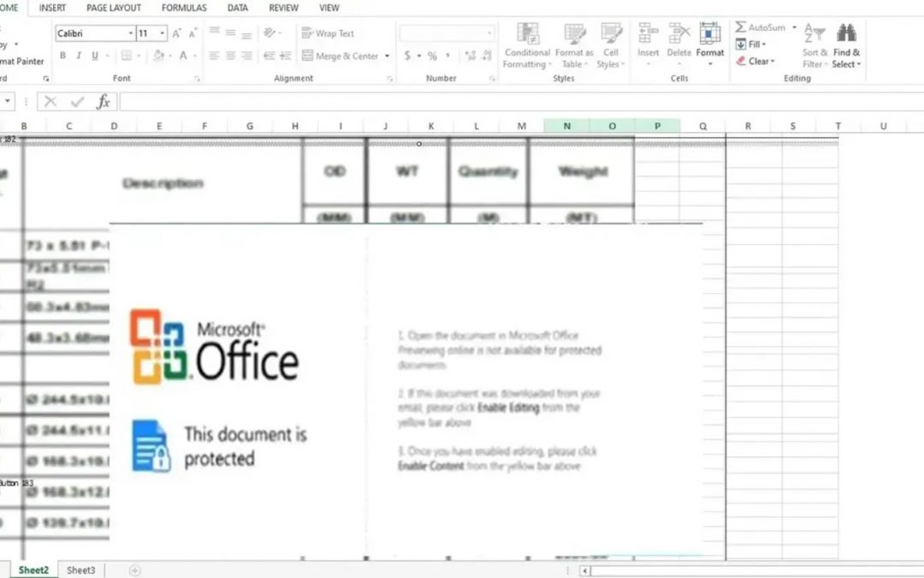Image resolution: width=924 pixels, height=578 pixels.
Task: Switch to the Sheet3 tab
Action: tap(80, 570)
